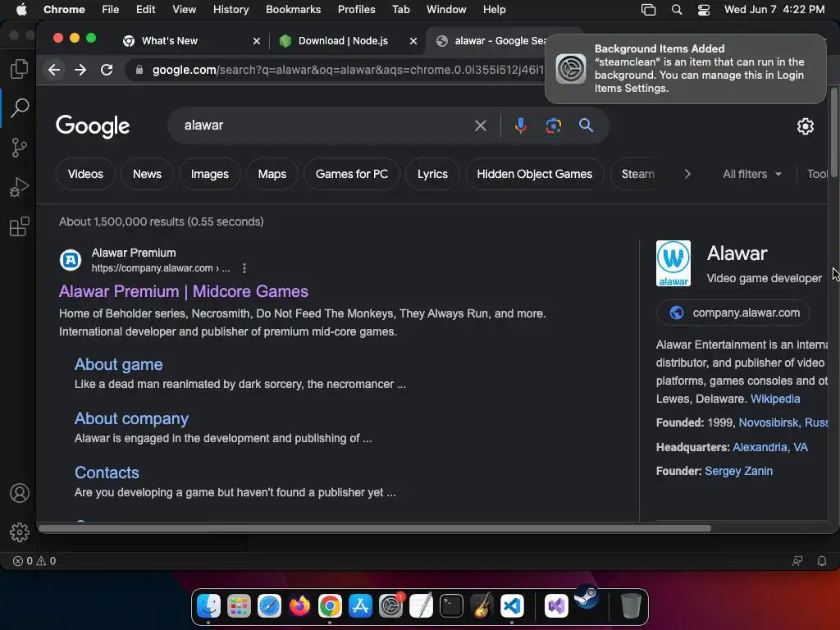840x630 pixels.
Task: Open VS Code Source Control icon
Action: pyautogui.click(x=20, y=148)
